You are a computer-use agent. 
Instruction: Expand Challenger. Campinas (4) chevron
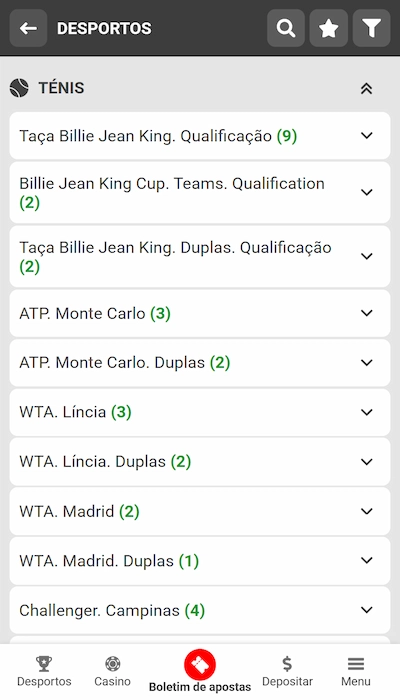(x=367, y=610)
